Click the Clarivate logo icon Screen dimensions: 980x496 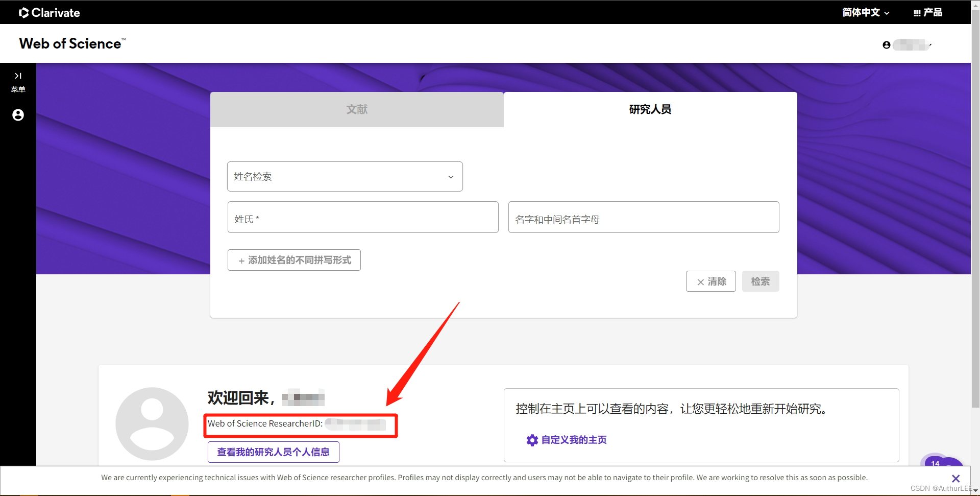coord(24,12)
